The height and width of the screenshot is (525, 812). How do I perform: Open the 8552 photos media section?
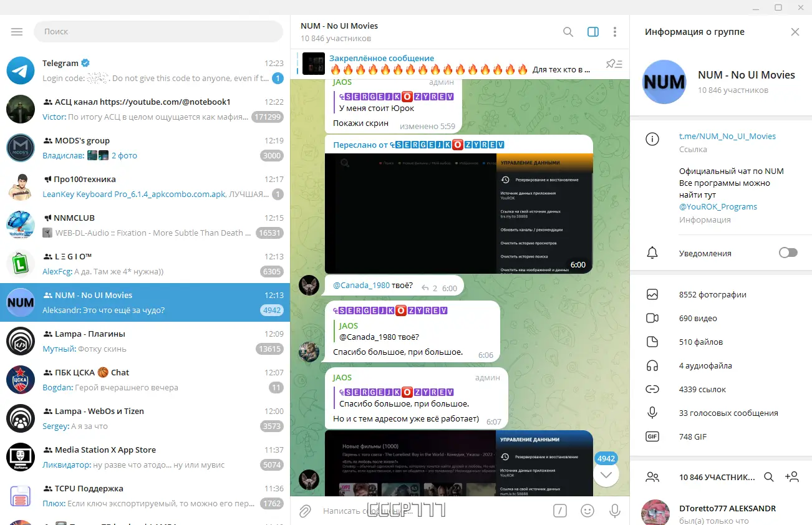coord(711,294)
